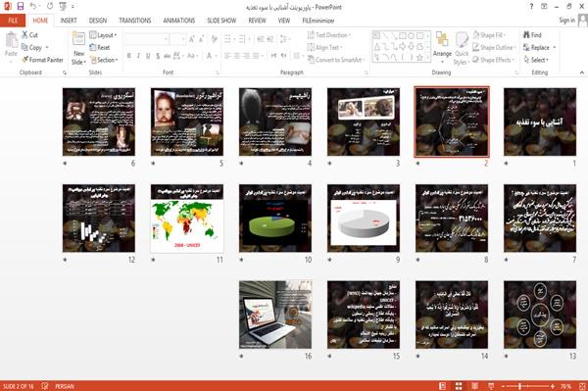Click the Save icon in quick access toolbar
Viewport: 588px width, 391px height.
(x=21, y=7)
